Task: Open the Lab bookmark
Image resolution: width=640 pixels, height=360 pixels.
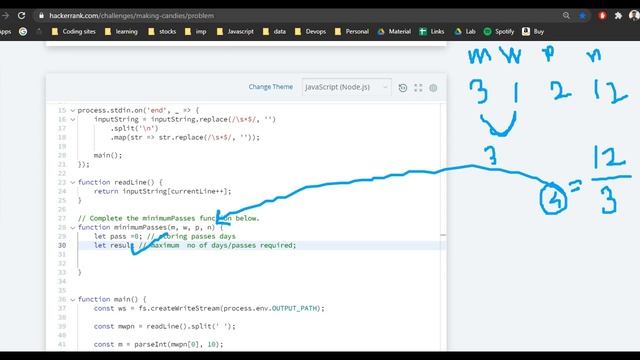Action: point(465,31)
